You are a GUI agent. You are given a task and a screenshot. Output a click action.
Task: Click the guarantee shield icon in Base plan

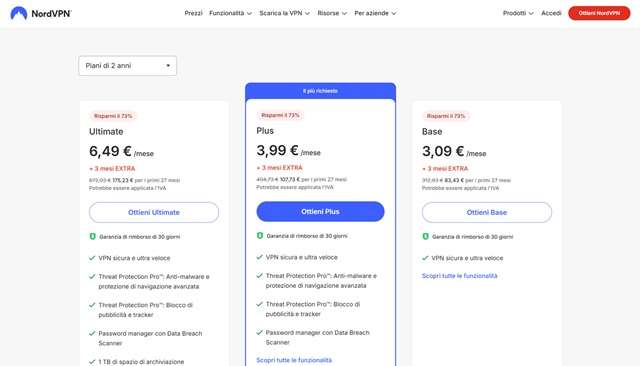[425, 237]
